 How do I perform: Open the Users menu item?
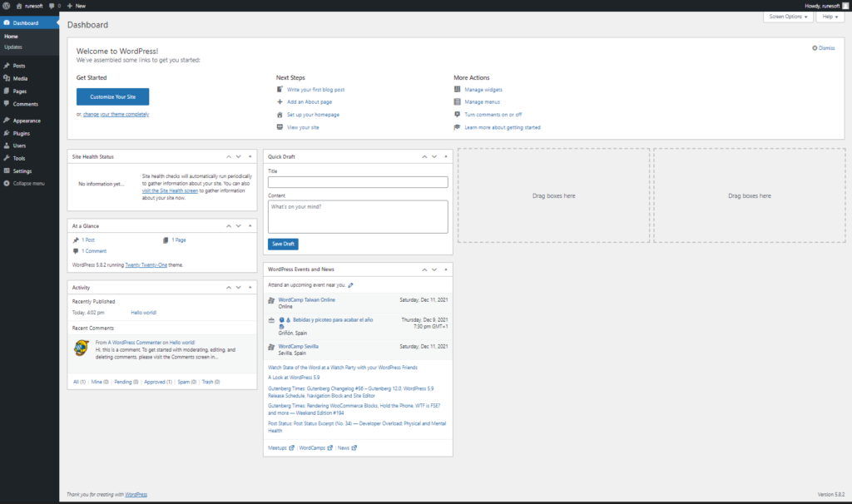[19, 146]
